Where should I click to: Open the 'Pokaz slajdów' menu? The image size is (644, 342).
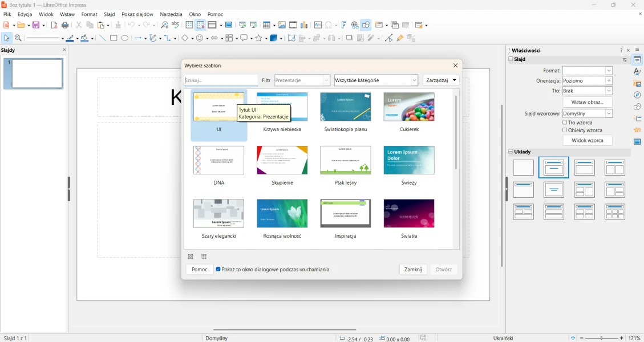point(137,14)
